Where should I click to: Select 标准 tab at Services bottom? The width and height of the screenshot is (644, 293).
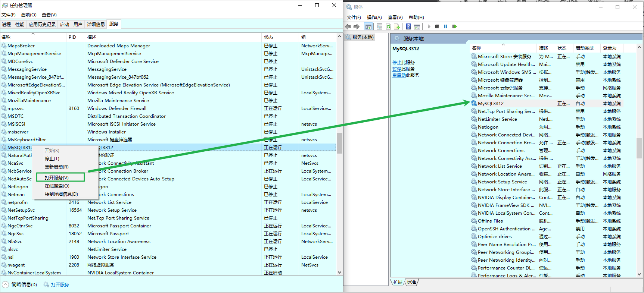click(411, 282)
